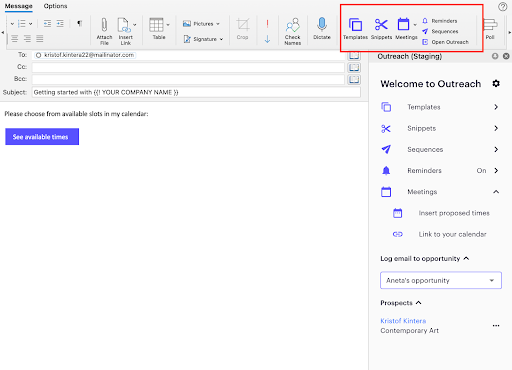The height and width of the screenshot is (370, 512).
Task: Expand Sequences chevron in Outreach pane
Action: click(x=496, y=149)
